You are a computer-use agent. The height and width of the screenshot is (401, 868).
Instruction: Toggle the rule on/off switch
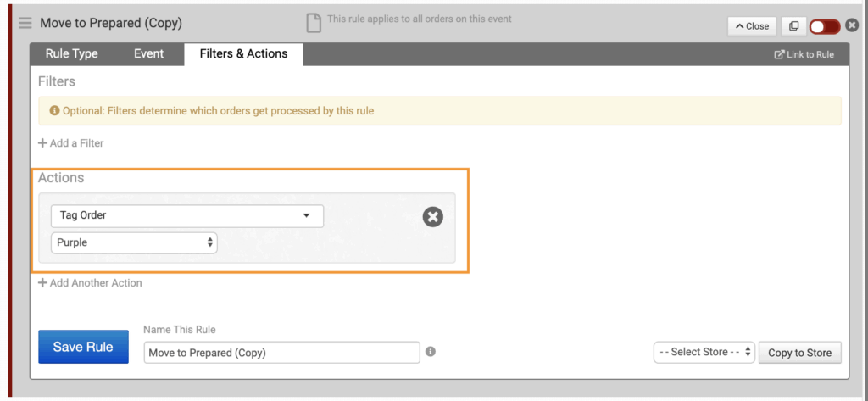824,26
